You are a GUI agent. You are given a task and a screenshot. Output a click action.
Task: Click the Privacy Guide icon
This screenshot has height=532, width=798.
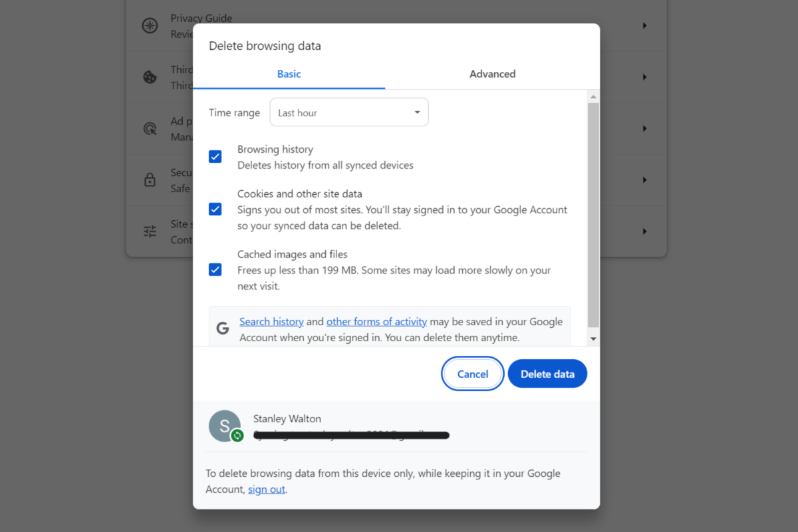pyautogui.click(x=148, y=26)
